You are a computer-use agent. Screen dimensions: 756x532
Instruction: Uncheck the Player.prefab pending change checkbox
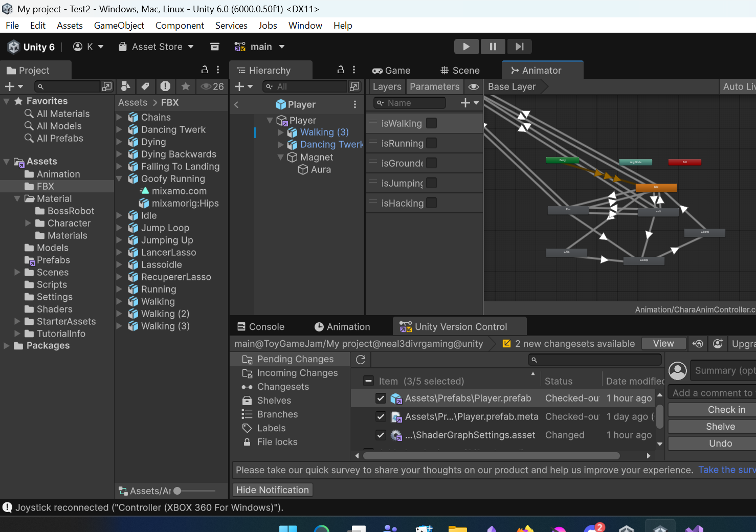(x=381, y=398)
